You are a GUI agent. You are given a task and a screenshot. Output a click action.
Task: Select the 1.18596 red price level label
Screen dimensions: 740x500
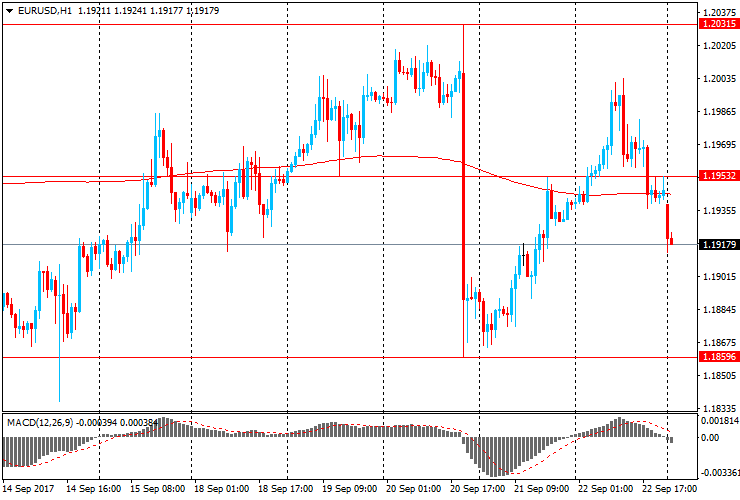coord(719,356)
